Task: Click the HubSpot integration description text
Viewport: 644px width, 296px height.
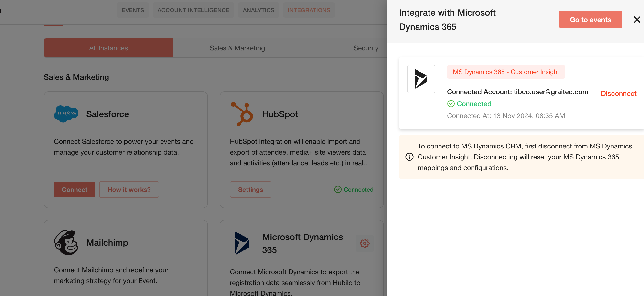Action: tap(300, 152)
